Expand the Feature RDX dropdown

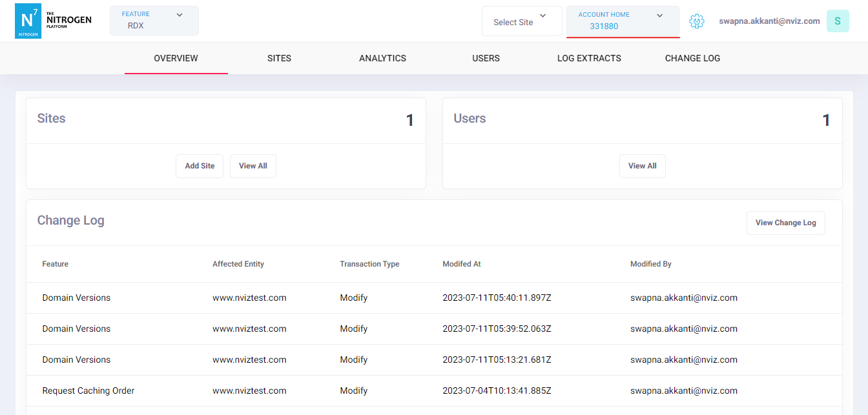click(154, 21)
